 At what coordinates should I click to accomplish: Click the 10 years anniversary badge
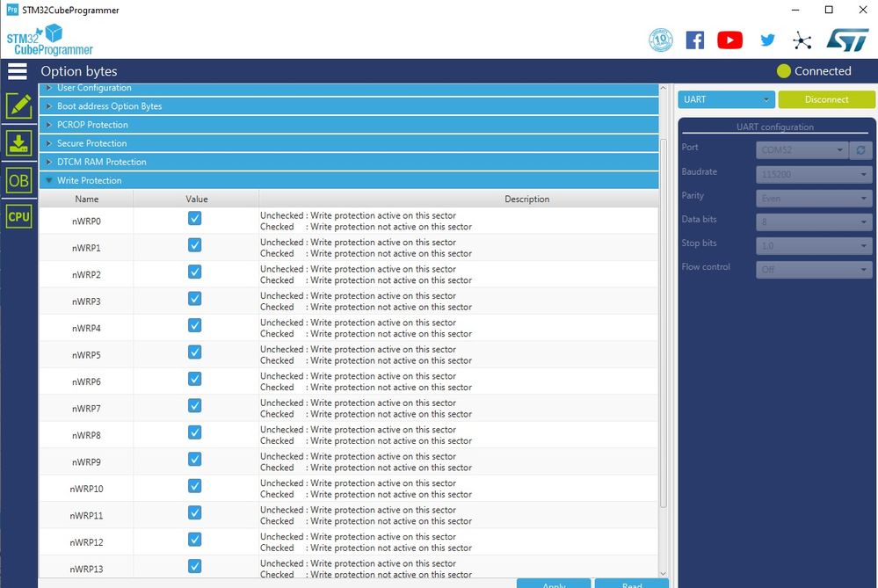pyautogui.click(x=661, y=40)
